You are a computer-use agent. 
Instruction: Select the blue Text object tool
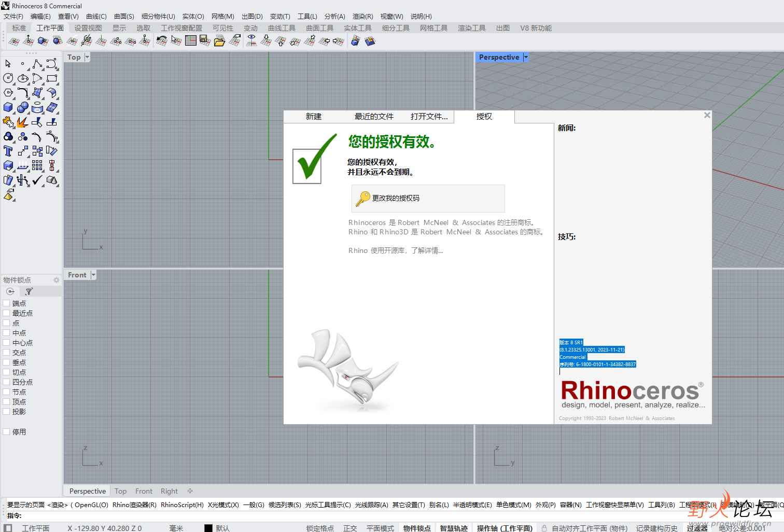point(8,151)
